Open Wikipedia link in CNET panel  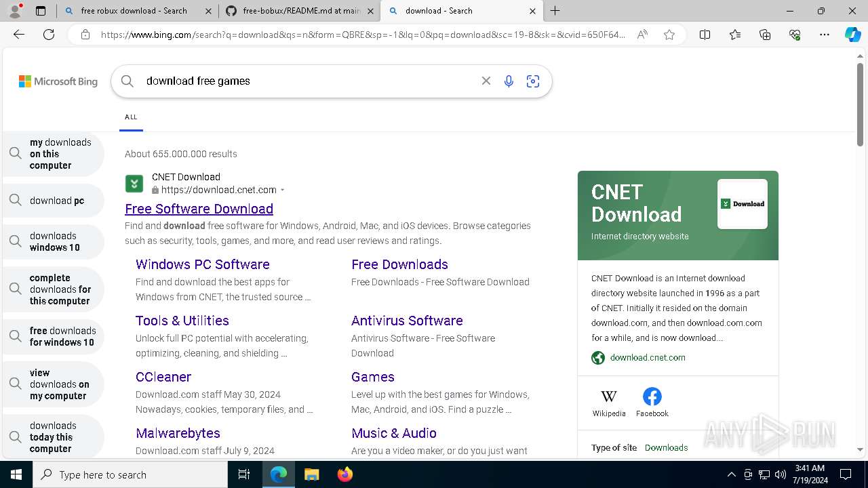pos(609,403)
